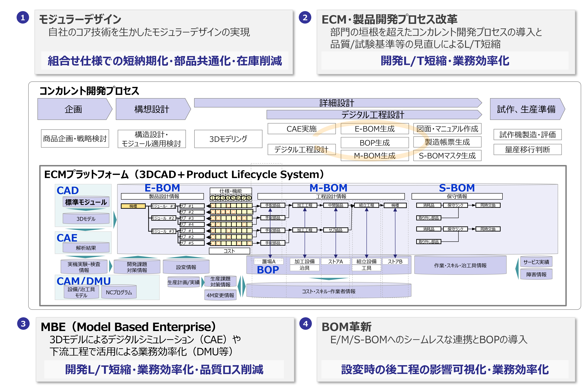This screenshot has height=392, width=588.
Task: Select the 企画 process arrow
Action: [73, 109]
